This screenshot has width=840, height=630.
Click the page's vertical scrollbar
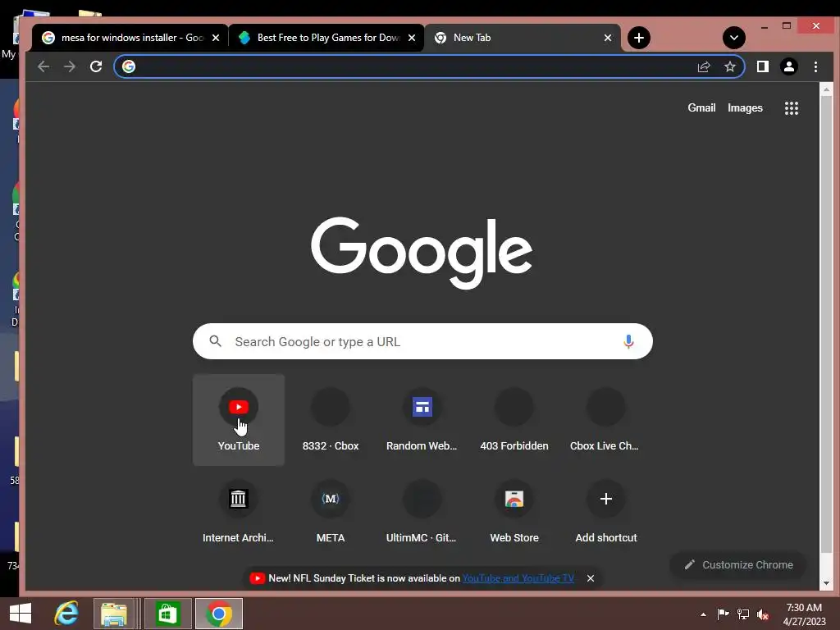pyautogui.click(x=826, y=324)
